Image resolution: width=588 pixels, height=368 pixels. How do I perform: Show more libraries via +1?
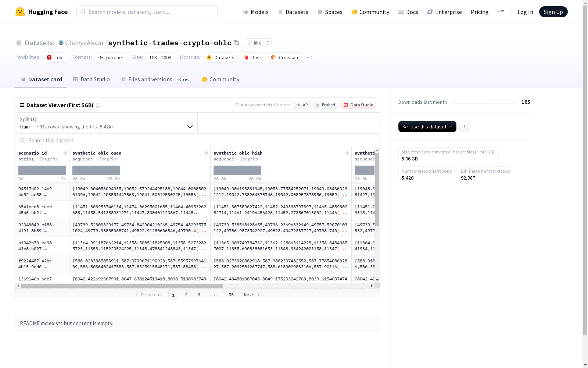coord(310,57)
